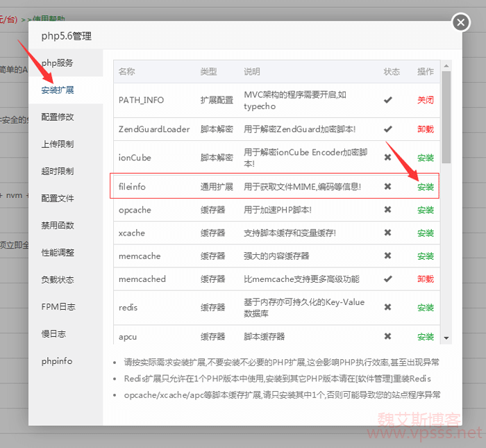View the 性能调整 section
This screenshot has height=448, width=486.
tap(57, 253)
